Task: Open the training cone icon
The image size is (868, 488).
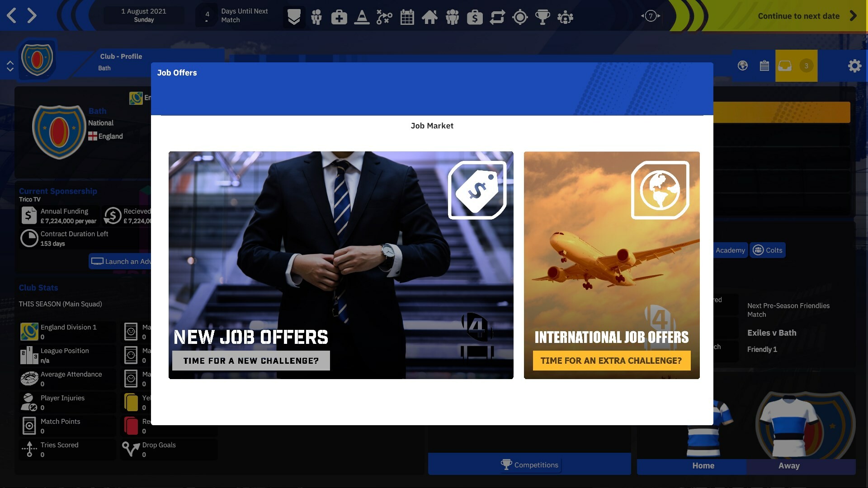Action: tap(362, 17)
